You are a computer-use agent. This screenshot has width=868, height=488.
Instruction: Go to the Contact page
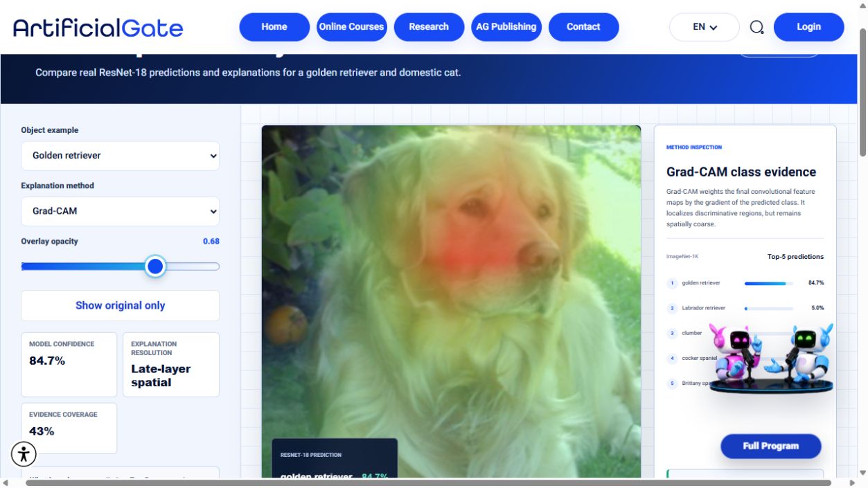click(x=583, y=27)
